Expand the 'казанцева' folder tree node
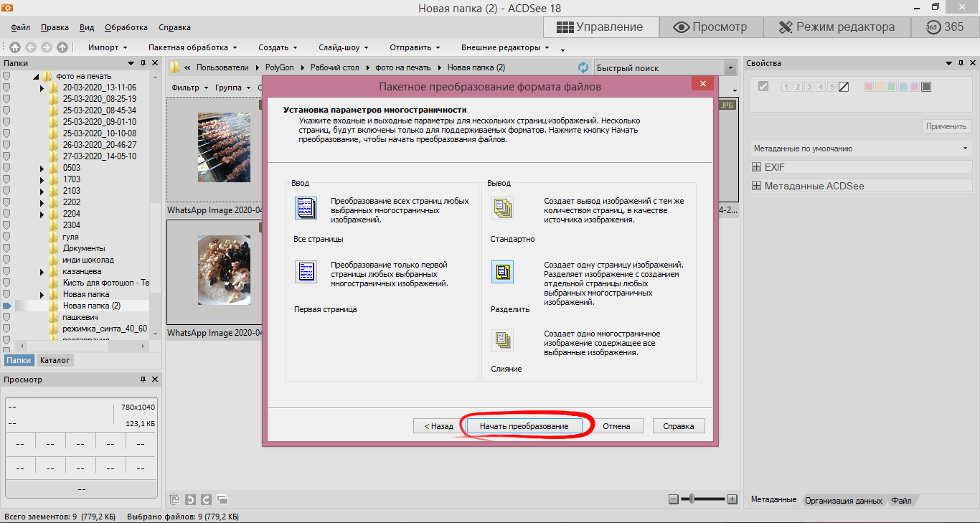 tap(42, 271)
